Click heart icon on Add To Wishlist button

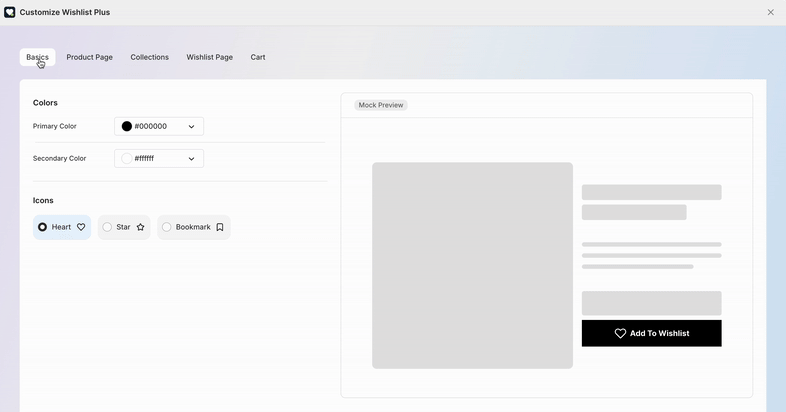620,333
